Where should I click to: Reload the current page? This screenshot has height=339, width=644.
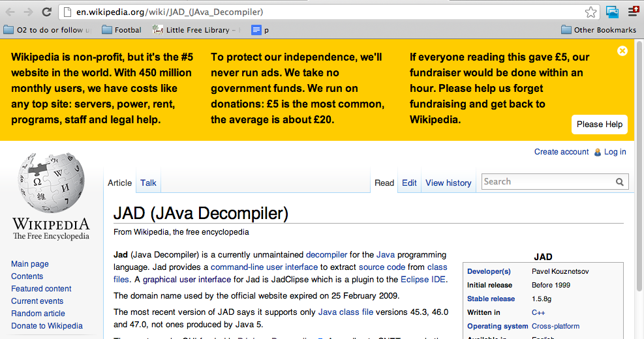(46, 12)
